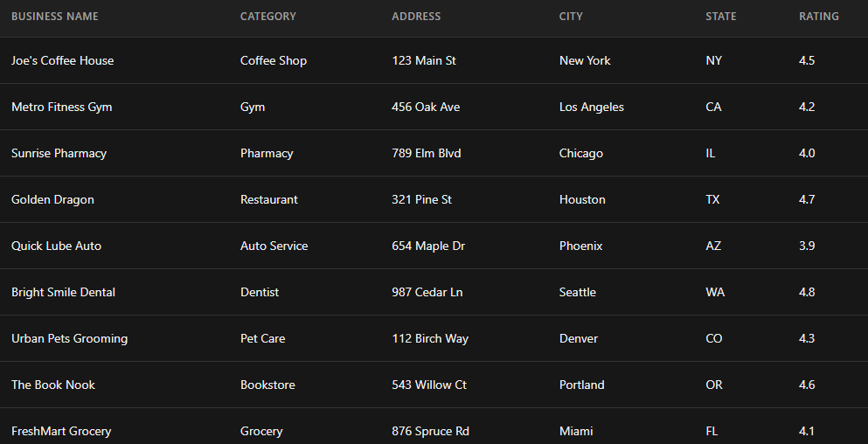Sort table by State column header
The width and height of the screenshot is (868, 444).
[x=721, y=17]
